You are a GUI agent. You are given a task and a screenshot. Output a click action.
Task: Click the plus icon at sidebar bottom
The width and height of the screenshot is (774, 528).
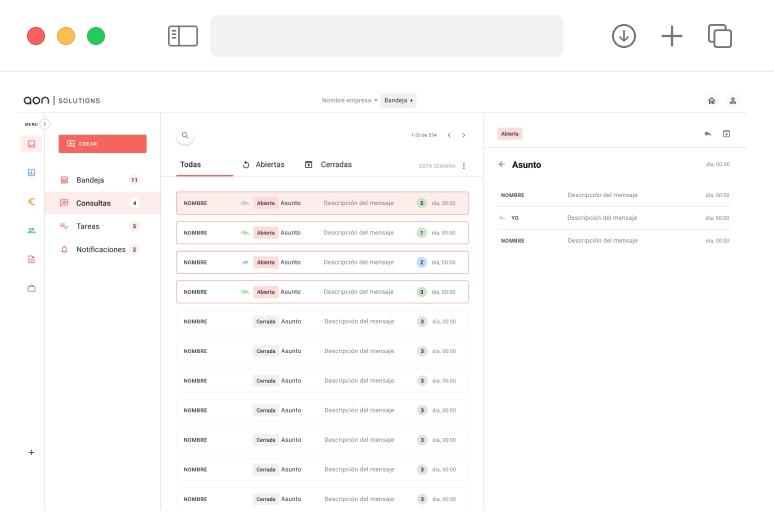pyautogui.click(x=31, y=452)
